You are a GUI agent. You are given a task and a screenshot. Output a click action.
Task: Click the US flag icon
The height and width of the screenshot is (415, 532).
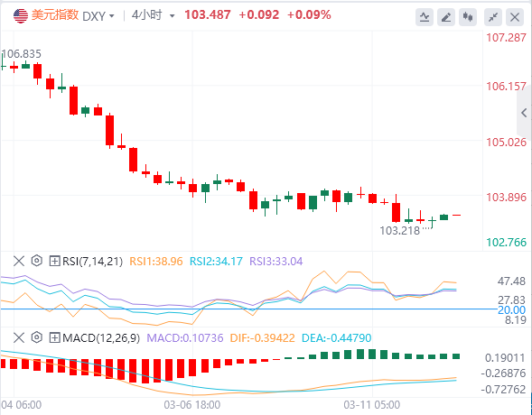click(21, 15)
